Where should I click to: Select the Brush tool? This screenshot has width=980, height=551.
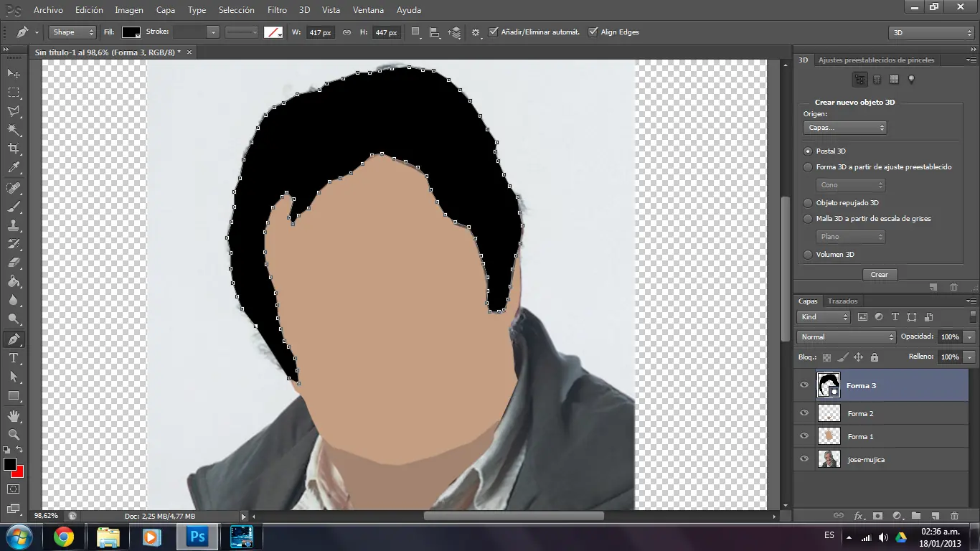coord(13,207)
